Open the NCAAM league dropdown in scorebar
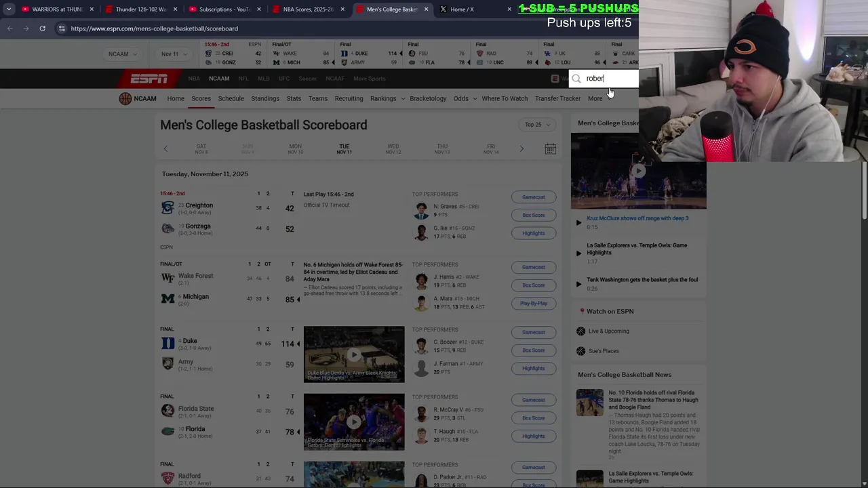The width and height of the screenshot is (868, 488). (x=123, y=54)
